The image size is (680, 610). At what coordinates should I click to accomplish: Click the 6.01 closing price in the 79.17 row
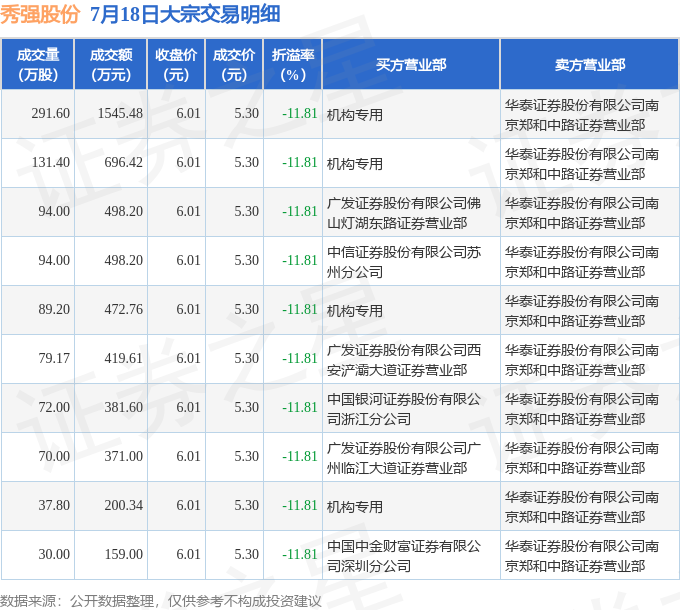pos(188,359)
